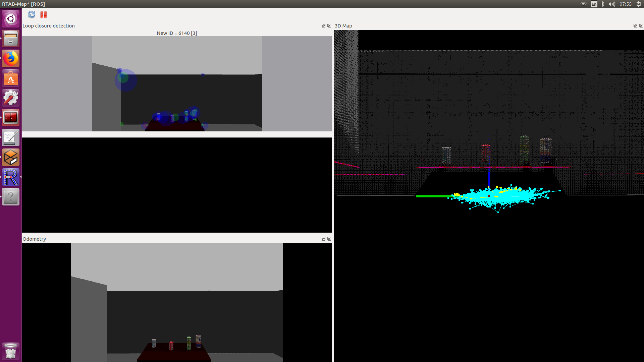
Task: Click the Wi-Fi network indicator
Action: pos(583,4)
